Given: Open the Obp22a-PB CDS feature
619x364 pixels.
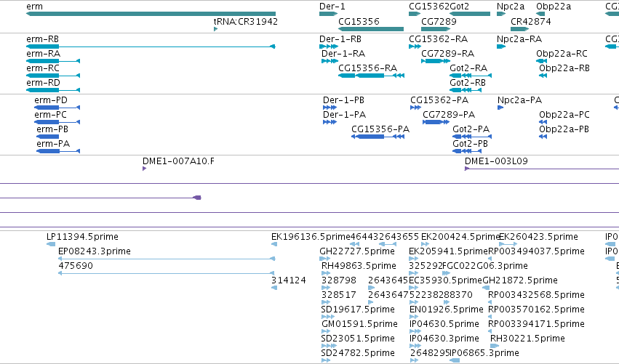Looking at the screenshot, I should pyautogui.click(x=543, y=137).
